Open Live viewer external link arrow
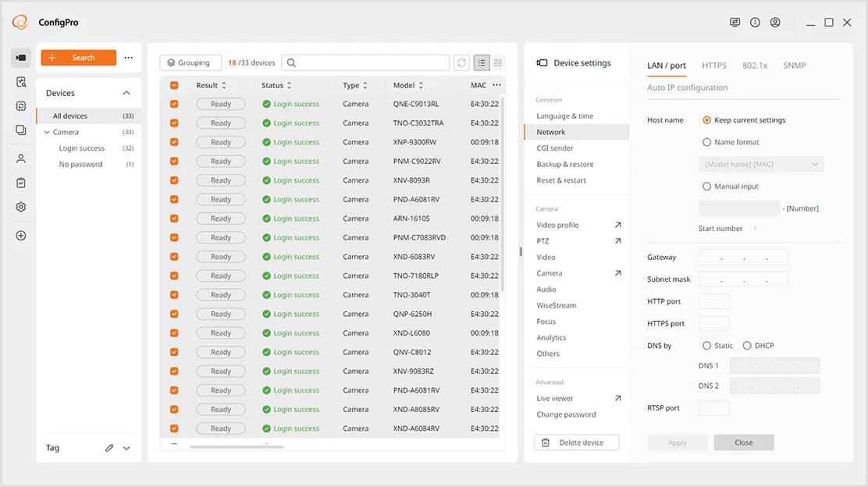Screen dimensions: 868x487 click(617, 398)
